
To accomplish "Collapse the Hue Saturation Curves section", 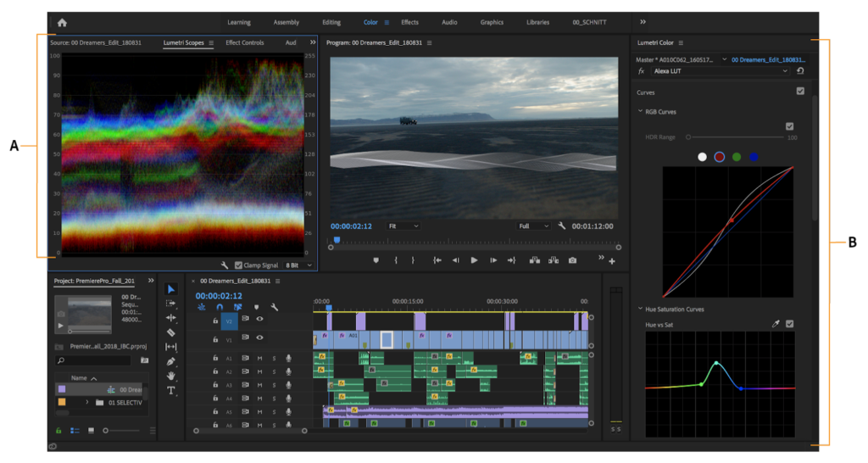I will click(641, 309).
